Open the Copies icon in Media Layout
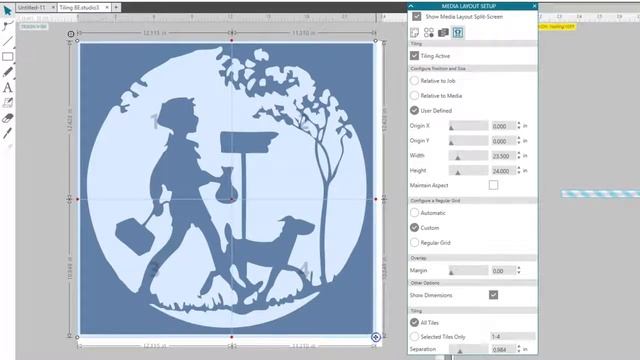The height and width of the screenshot is (360, 640). [x=443, y=33]
